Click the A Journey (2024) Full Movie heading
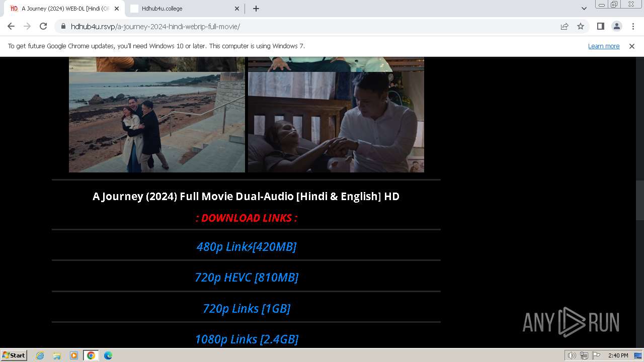Screen dimensions: 644x362 [246, 196]
